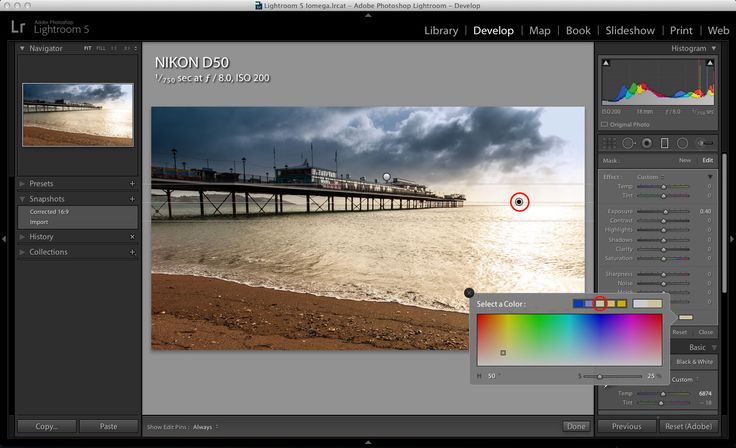Set Navigator zoom to FIT

88,48
